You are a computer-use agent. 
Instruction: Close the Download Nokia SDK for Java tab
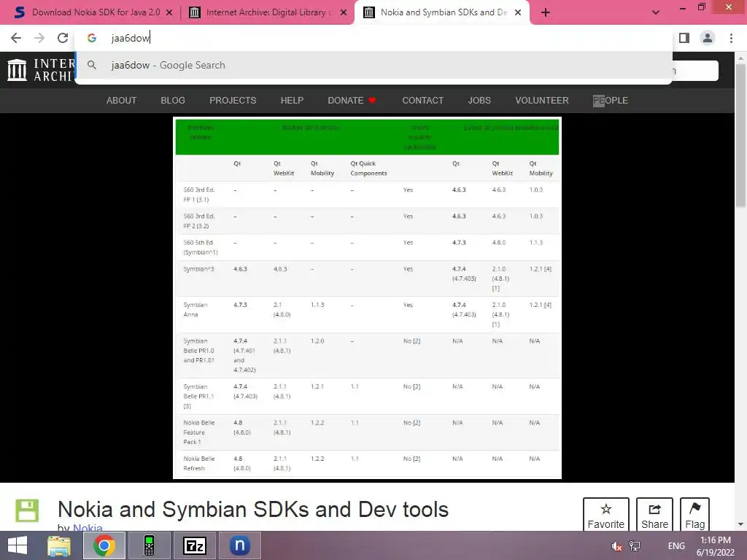(169, 12)
